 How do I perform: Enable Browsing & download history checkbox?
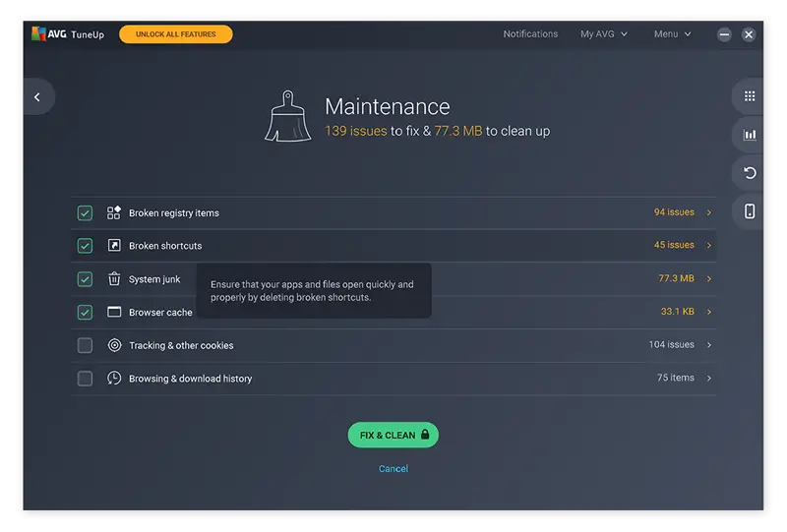point(85,379)
